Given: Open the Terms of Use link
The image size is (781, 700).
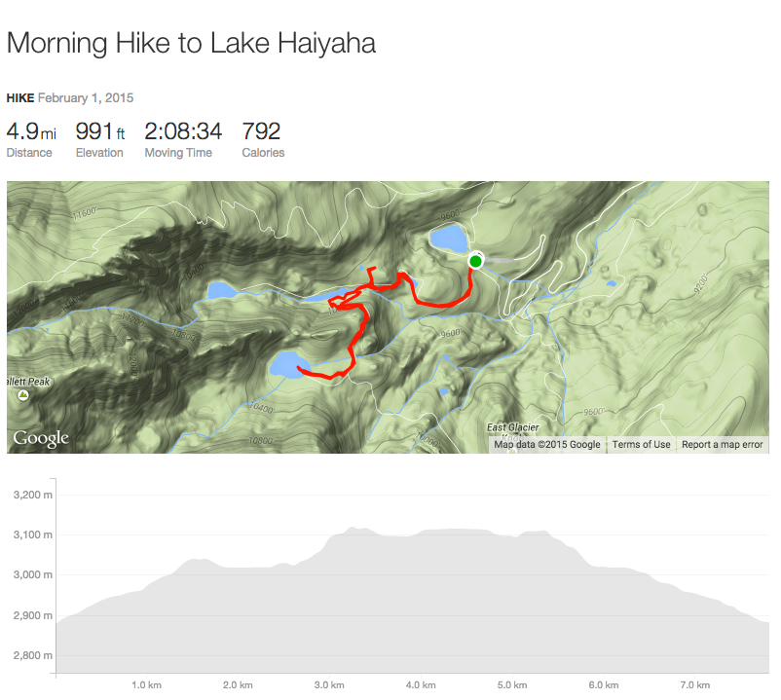Looking at the screenshot, I should click(641, 445).
